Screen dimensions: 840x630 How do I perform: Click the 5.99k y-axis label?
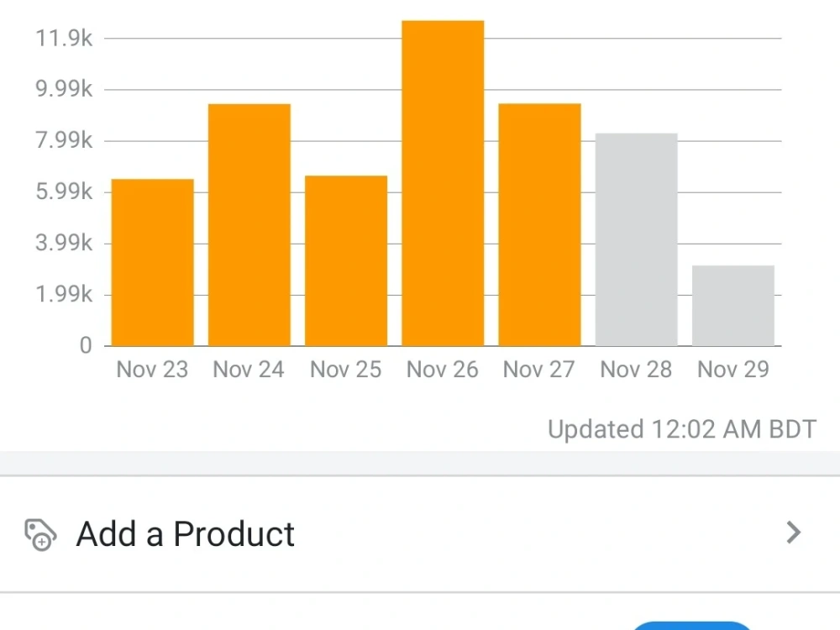click(64, 192)
